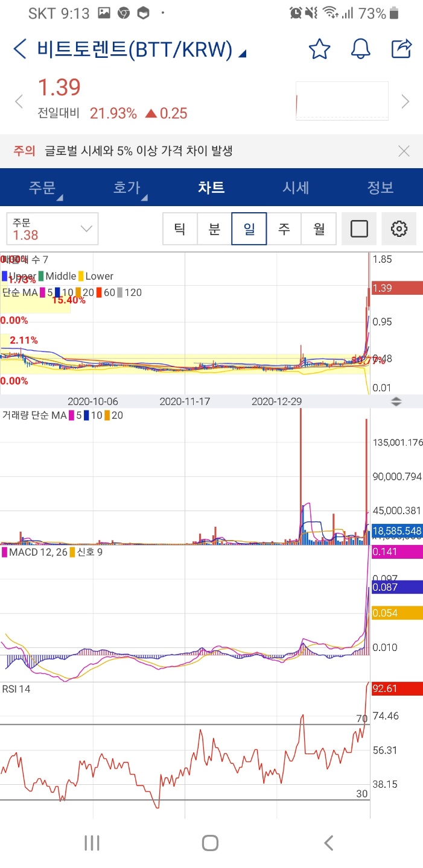Screen dimensions: 423x868
Task: Select the 일 chart interval
Action: click(x=249, y=228)
